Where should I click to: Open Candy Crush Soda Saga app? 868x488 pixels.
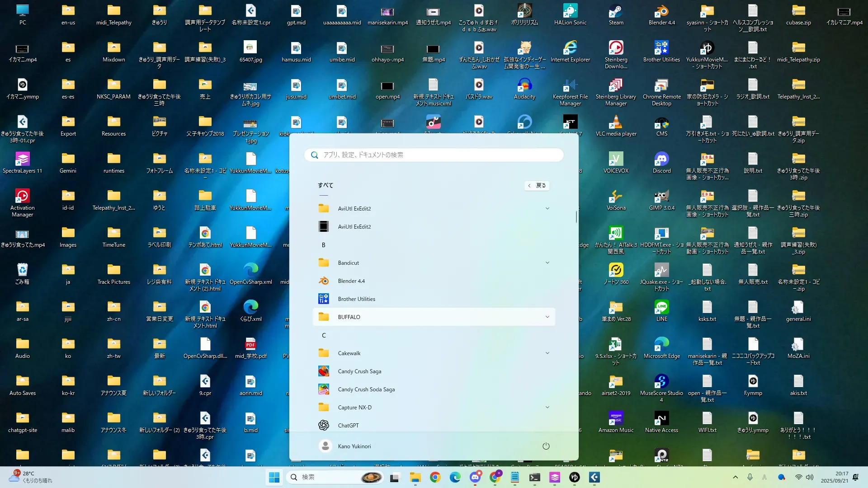pyautogui.click(x=366, y=389)
